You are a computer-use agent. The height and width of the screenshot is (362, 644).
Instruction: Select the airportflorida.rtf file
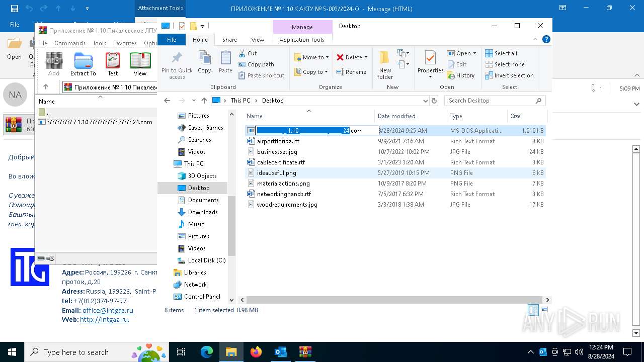click(x=278, y=141)
